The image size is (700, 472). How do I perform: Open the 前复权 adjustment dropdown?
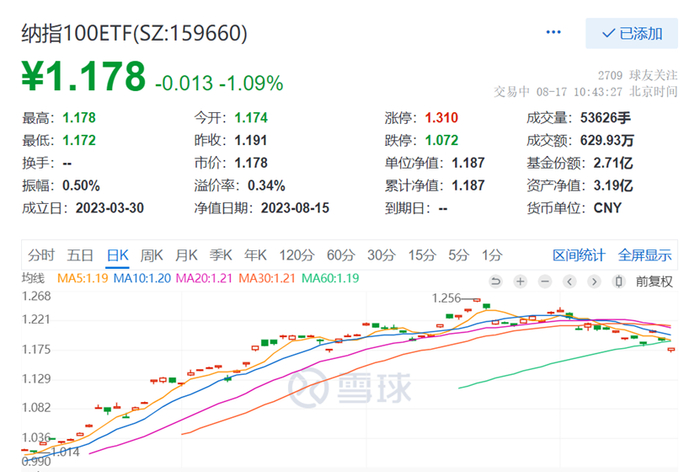tap(654, 282)
